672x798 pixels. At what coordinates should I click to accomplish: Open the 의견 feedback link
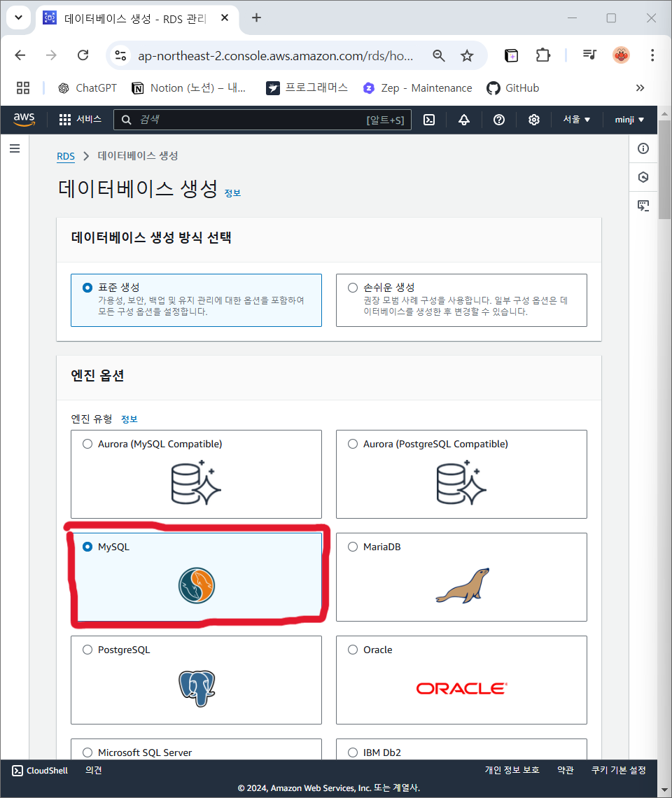94,771
